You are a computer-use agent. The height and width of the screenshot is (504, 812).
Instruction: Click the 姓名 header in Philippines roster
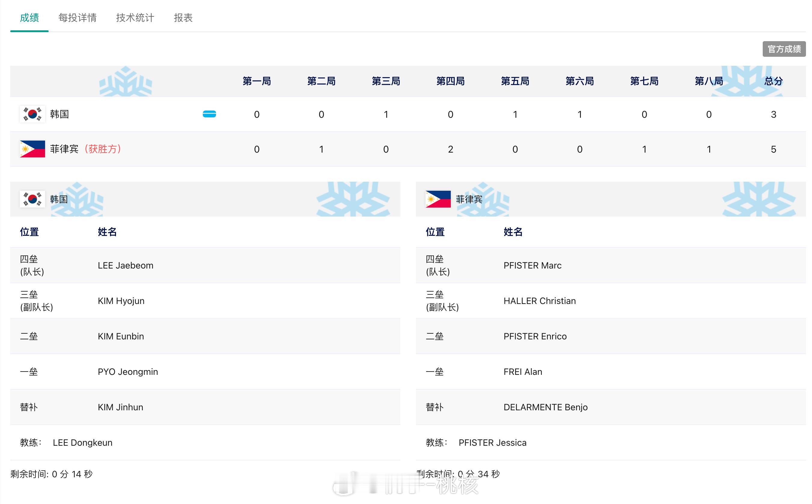coord(513,232)
